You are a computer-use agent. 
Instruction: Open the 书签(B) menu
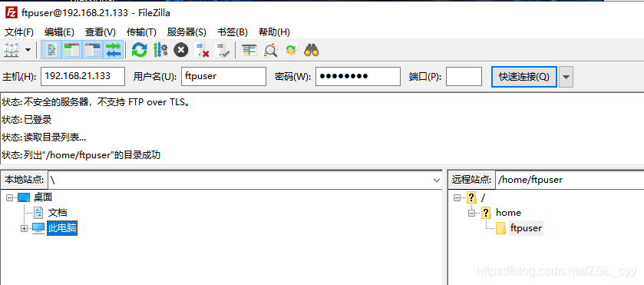233,32
